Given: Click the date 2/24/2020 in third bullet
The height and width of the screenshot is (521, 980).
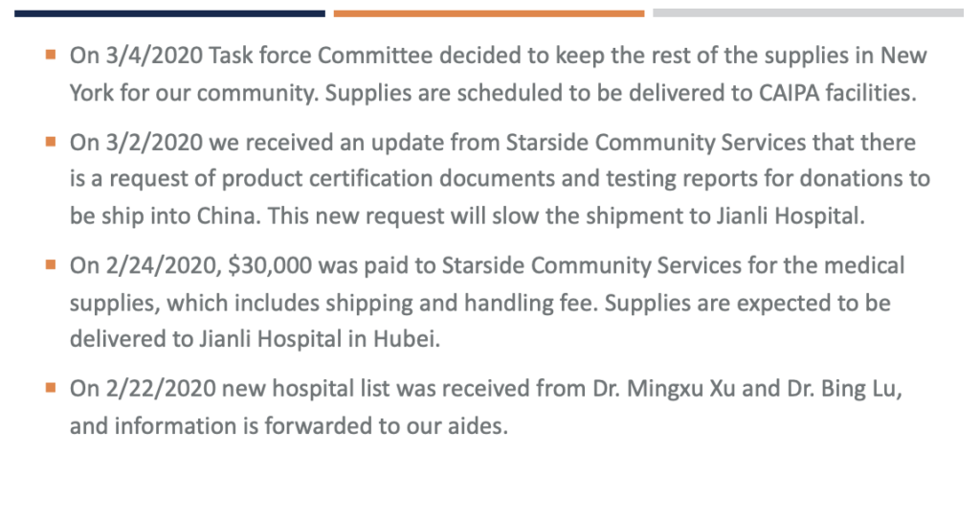Looking at the screenshot, I should (x=161, y=266).
